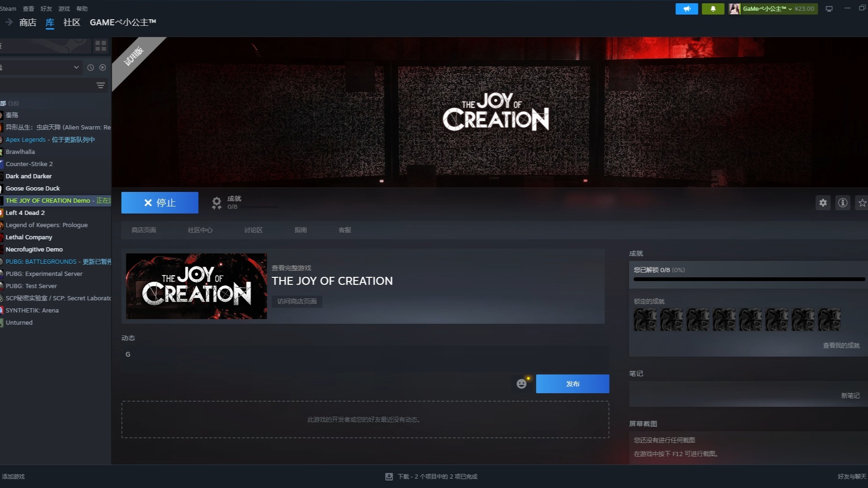Select the 库 tab
Screen dimensions: 868x488
tap(50, 23)
